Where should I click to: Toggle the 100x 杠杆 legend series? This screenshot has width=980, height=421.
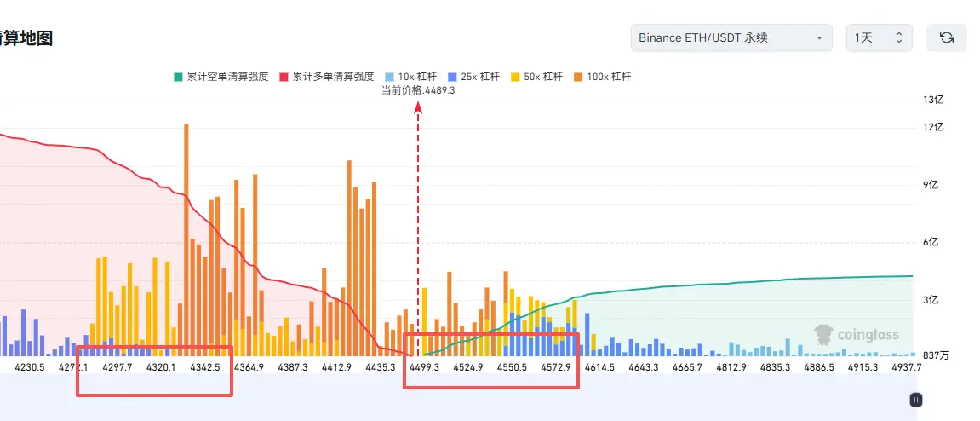[x=603, y=77]
